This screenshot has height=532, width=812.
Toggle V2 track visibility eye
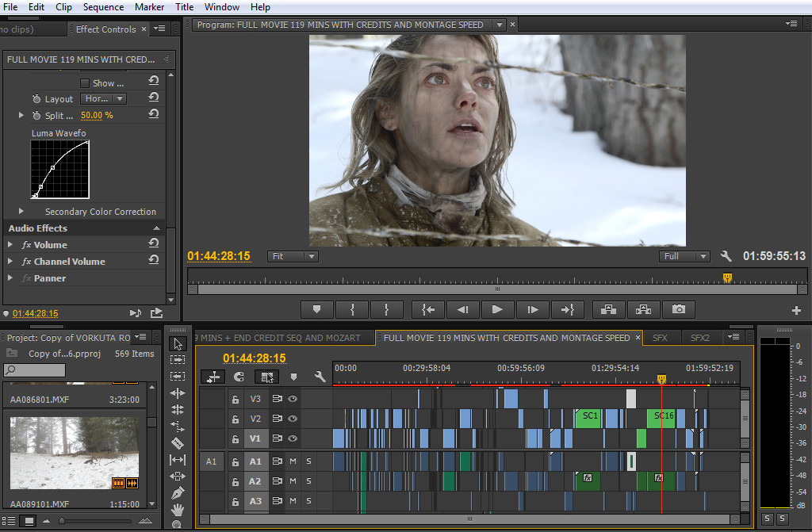293,419
